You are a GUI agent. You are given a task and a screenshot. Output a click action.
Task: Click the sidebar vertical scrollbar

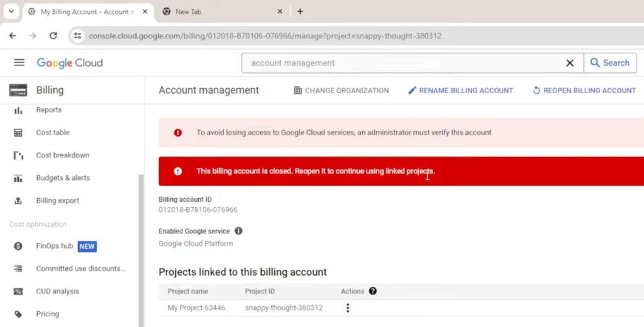[141, 239]
